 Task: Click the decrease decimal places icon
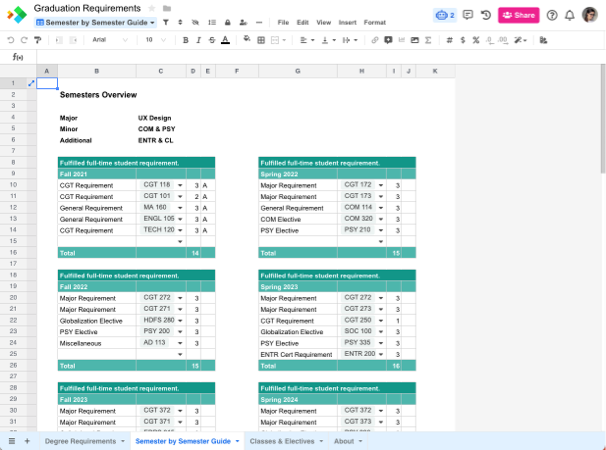(490, 40)
